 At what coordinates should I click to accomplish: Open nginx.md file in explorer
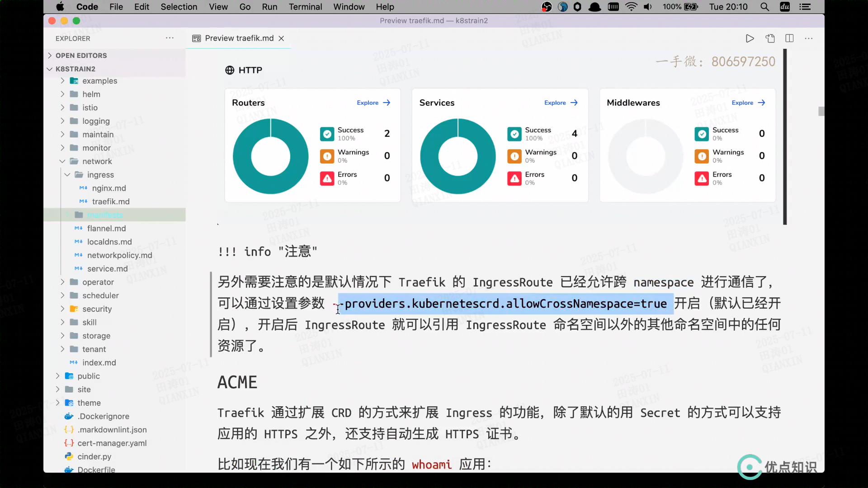(109, 188)
